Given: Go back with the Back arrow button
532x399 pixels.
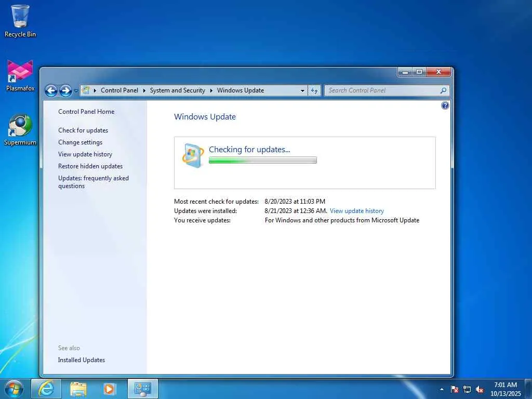Looking at the screenshot, I should tap(51, 90).
